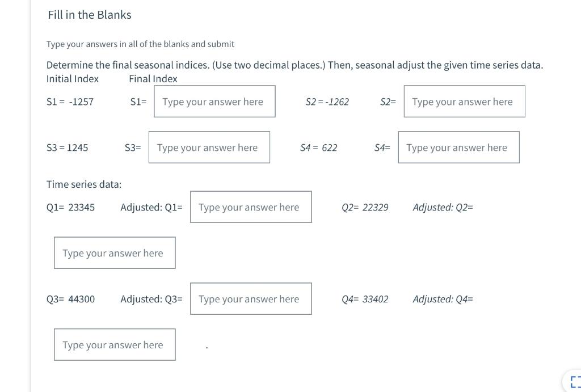The height and width of the screenshot is (392, 581).
Task: Click the S4 = 622 label text
Action: [x=318, y=147]
